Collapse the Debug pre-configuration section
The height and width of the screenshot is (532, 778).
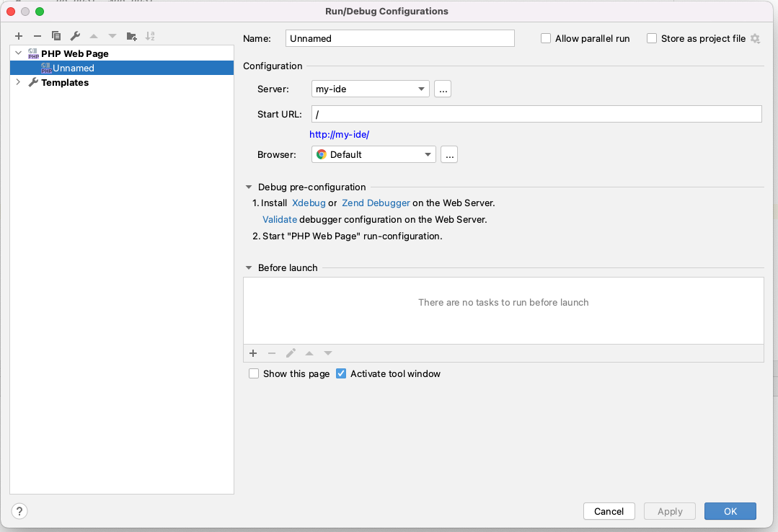click(x=249, y=187)
